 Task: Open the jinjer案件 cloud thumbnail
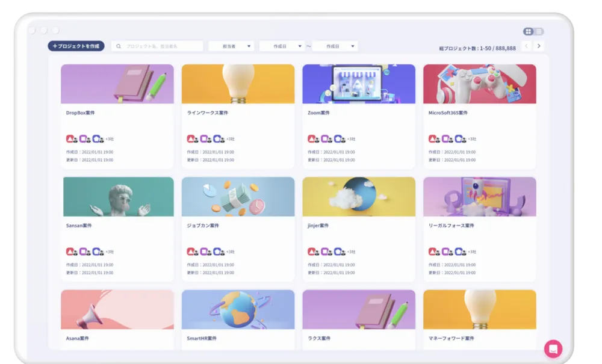coord(359,196)
